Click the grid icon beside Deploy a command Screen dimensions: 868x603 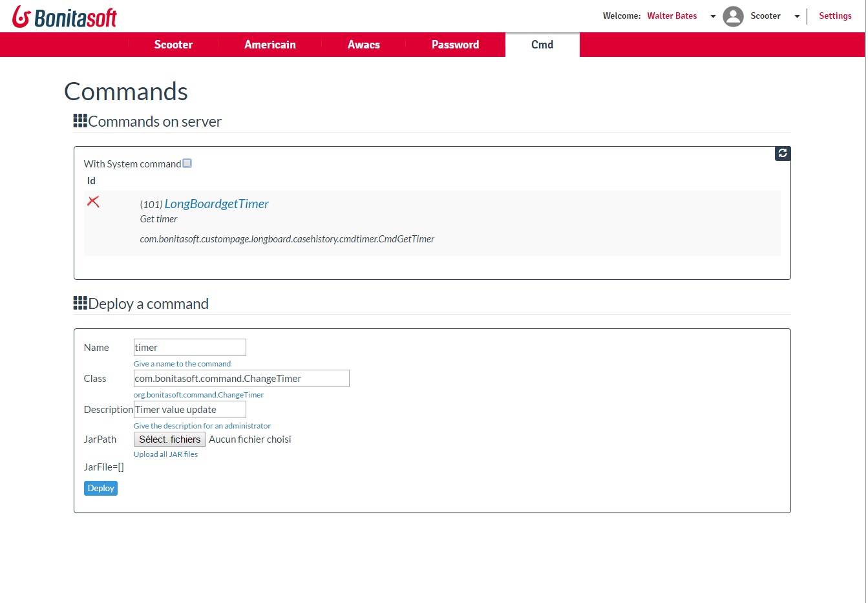[80, 303]
